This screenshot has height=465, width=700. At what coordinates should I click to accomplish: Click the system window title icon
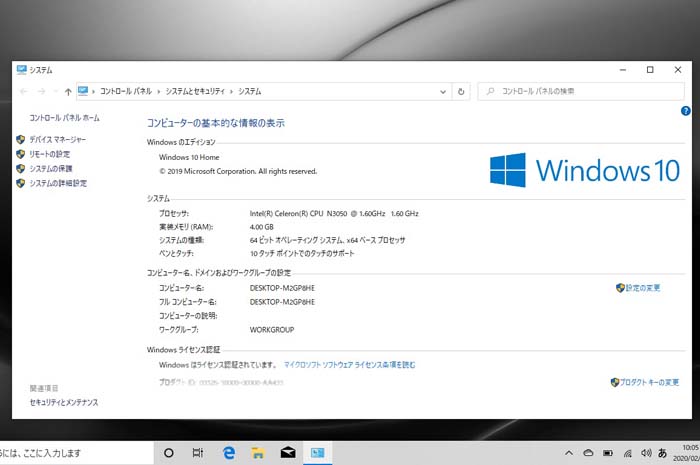21,70
